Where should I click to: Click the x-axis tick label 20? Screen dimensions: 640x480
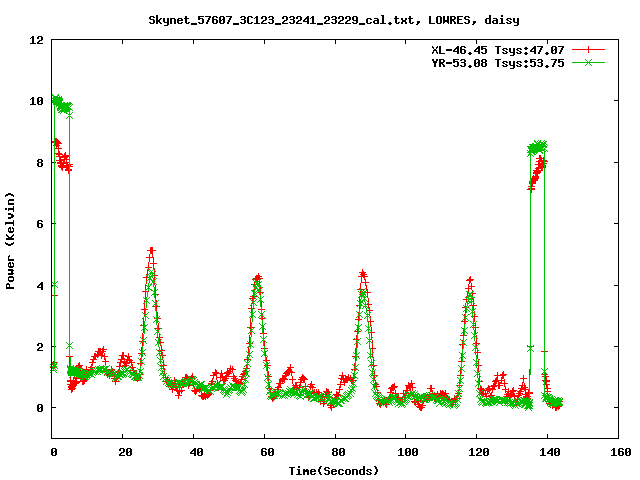pos(125,452)
